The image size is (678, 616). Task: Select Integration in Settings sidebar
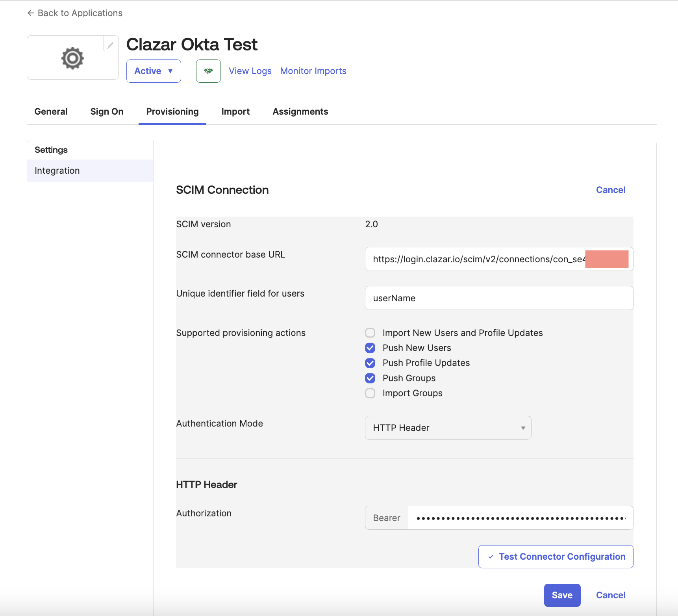point(90,171)
